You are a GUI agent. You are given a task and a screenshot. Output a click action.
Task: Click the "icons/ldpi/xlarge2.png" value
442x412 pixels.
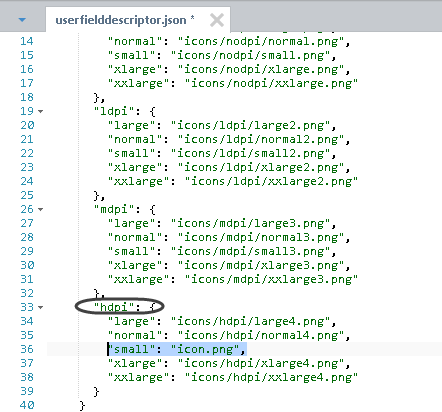coord(260,167)
